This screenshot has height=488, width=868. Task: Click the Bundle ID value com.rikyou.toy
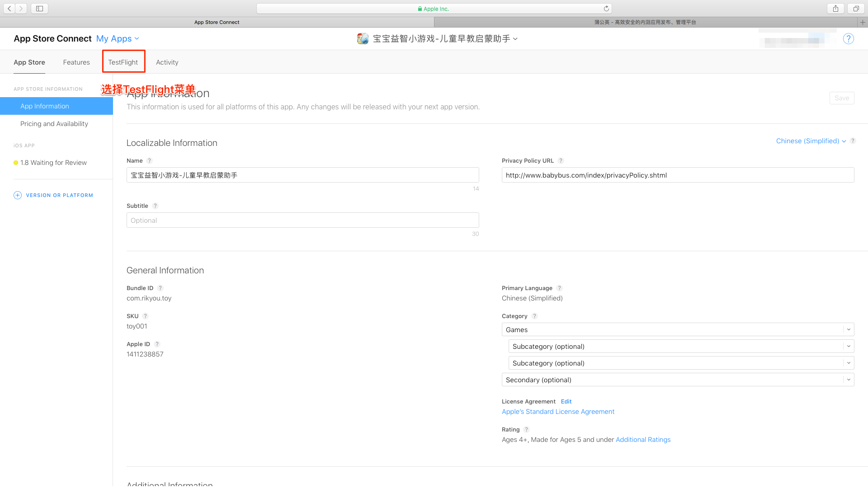point(149,298)
